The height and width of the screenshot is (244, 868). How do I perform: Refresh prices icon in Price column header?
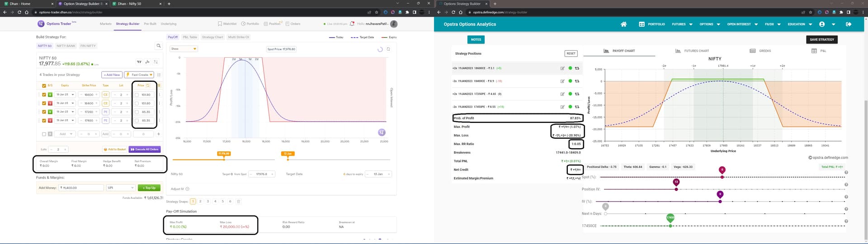click(148, 85)
